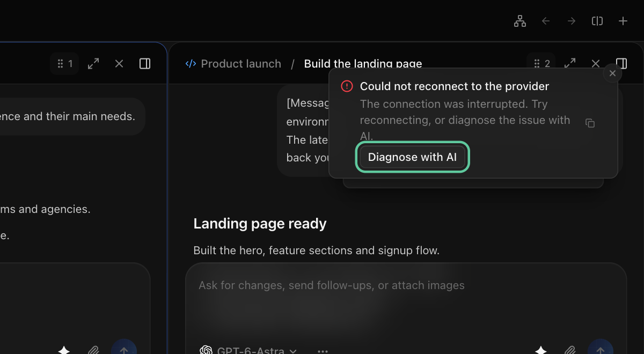This screenshot has height=354, width=644.
Task: Dismiss the reconnect error notification
Action: click(x=613, y=73)
